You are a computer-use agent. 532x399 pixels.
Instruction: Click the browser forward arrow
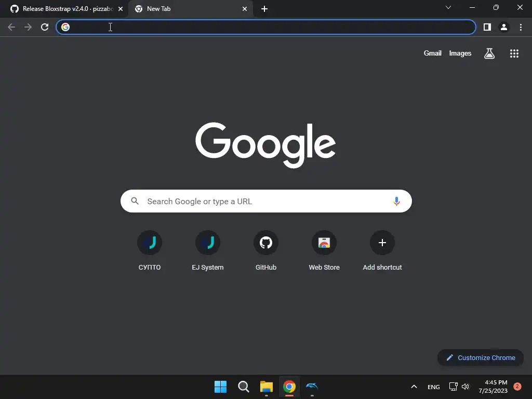coord(28,27)
